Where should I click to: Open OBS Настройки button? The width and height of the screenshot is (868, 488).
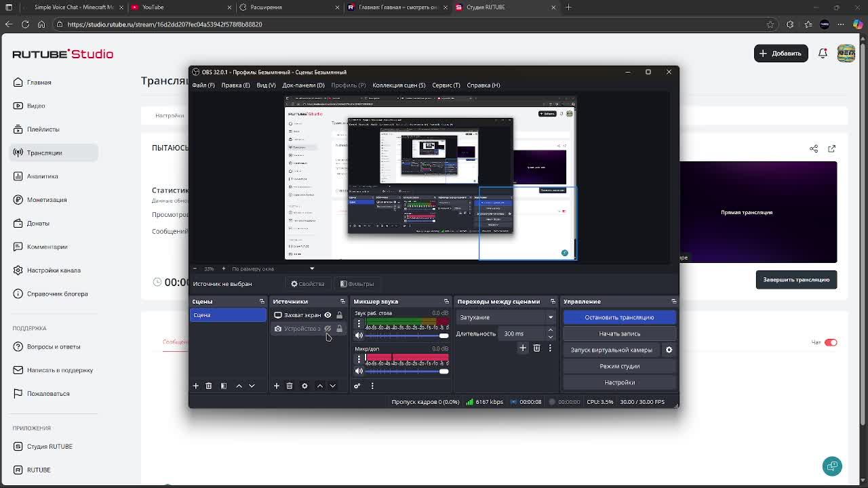click(619, 382)
